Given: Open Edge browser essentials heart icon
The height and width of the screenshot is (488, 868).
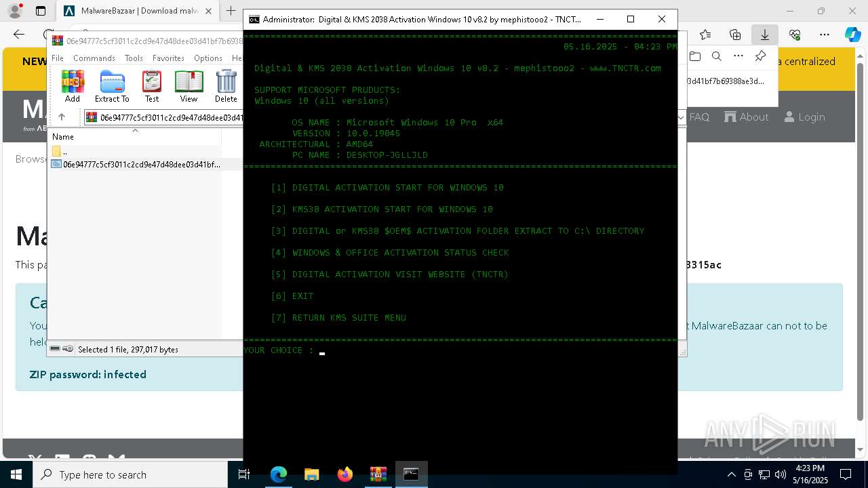Looking at the screenshot, I should (795, 35).
